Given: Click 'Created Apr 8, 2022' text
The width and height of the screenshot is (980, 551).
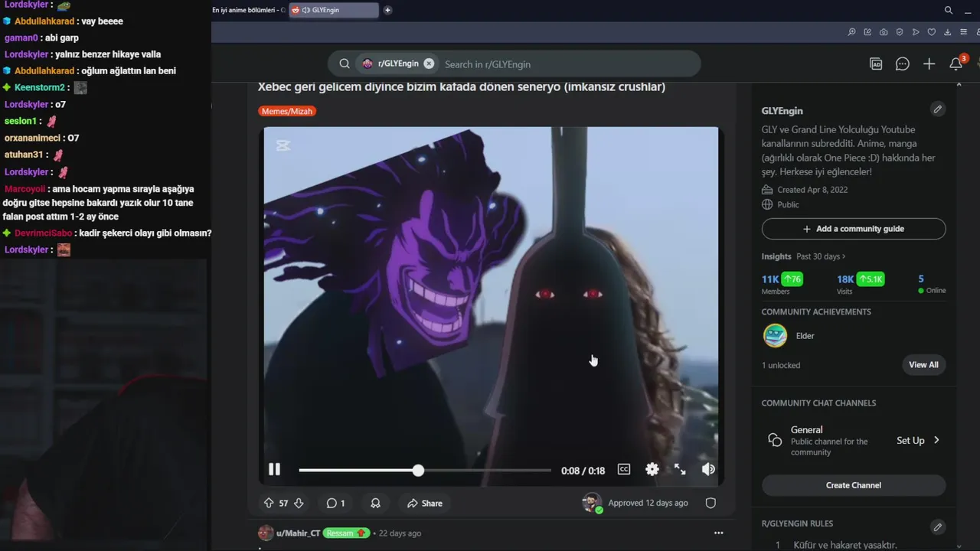Looking at the screenshot, I should 812,190.
